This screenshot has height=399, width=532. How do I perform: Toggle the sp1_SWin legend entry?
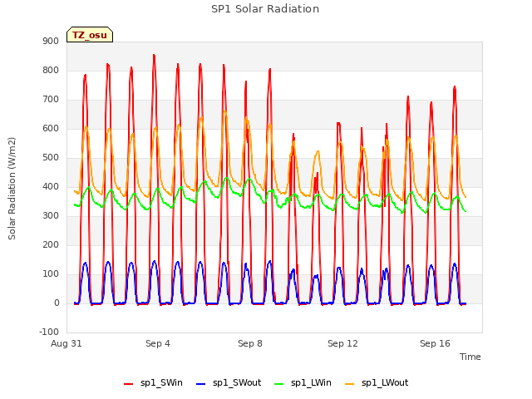pos(153,383)
